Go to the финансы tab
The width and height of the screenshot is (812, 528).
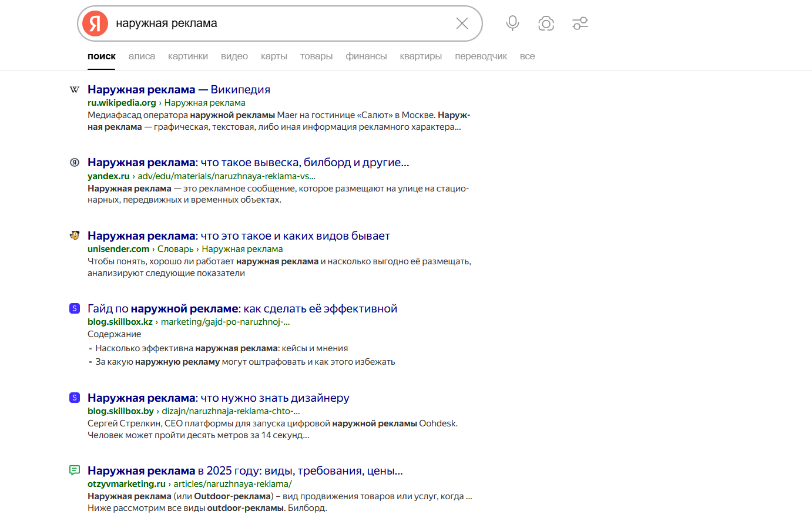[366, 56]
